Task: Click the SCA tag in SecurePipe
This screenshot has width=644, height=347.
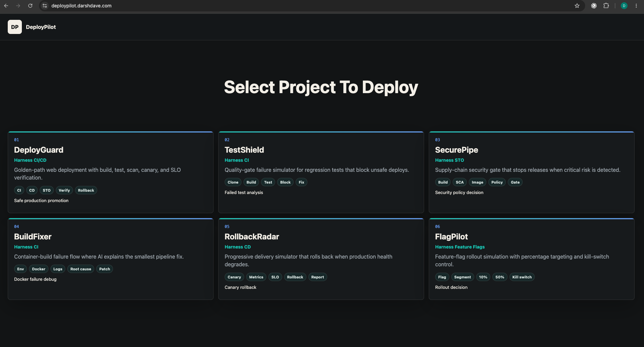Action: 460,182
